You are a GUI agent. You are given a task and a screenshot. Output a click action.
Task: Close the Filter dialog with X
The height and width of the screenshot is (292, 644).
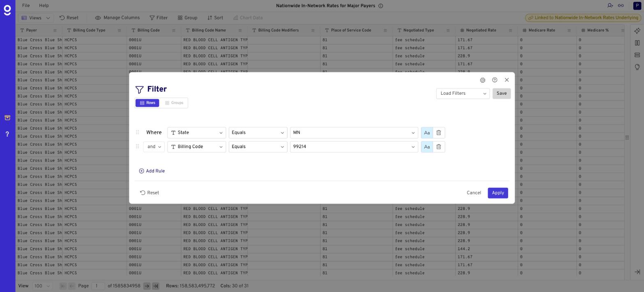(x=506, y=80)
